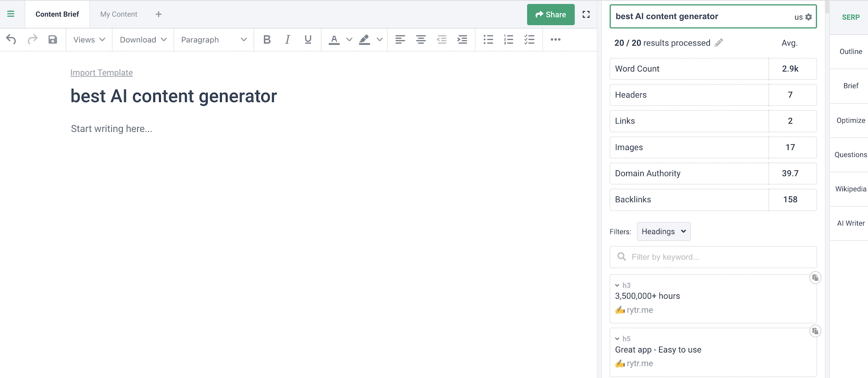Click the numbered list icon

click(508, 39)
